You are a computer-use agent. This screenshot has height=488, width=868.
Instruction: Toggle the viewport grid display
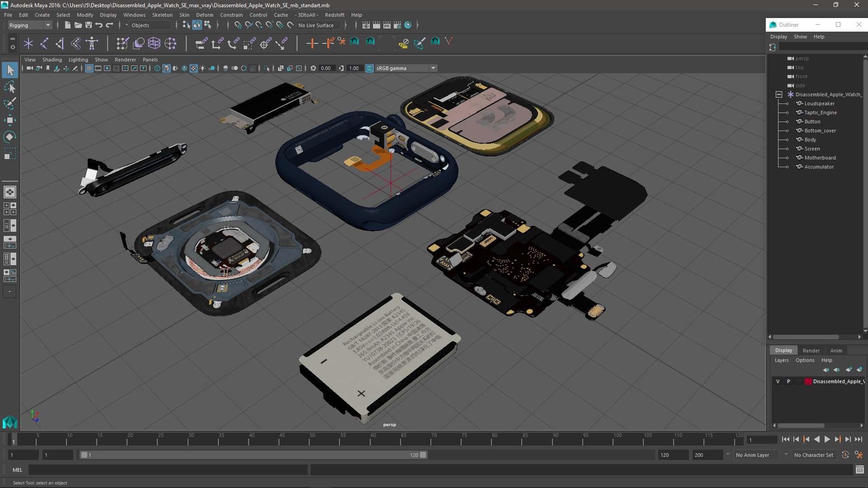[89, 68]
